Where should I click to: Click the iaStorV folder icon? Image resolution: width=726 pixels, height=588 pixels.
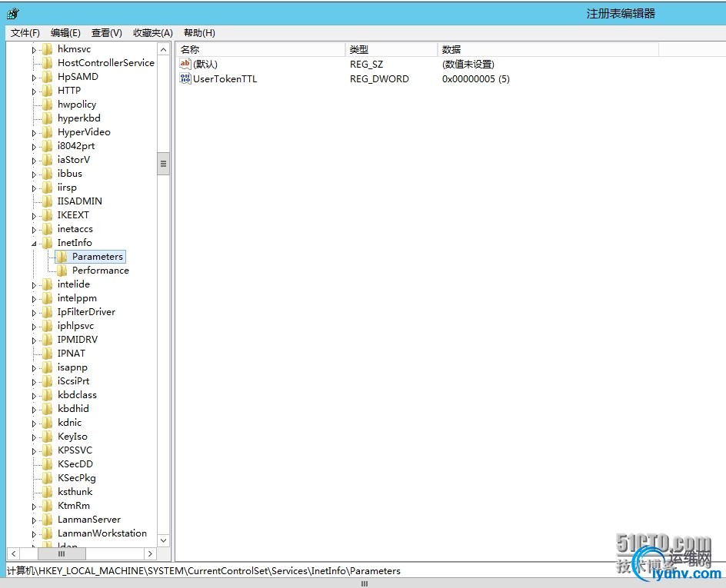[x=47, y=160]
